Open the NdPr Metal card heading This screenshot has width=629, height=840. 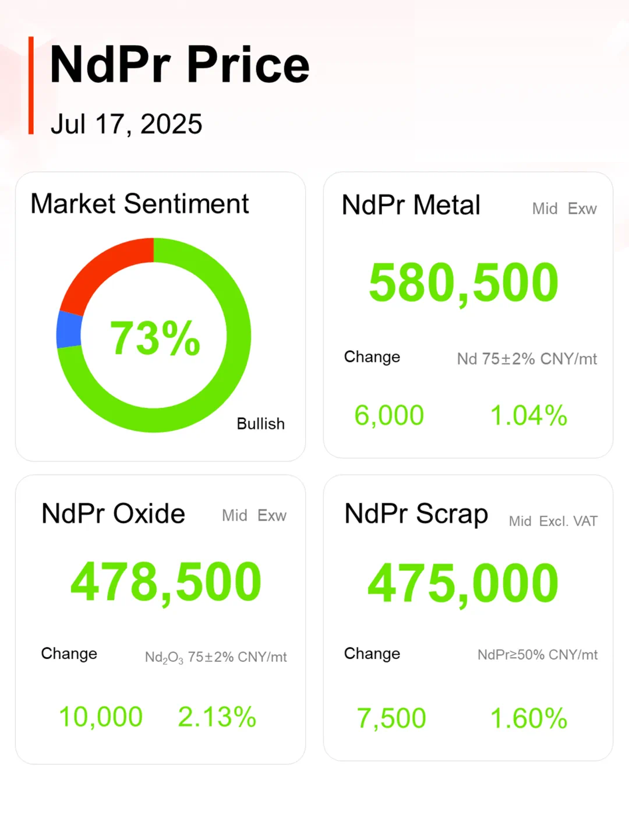411,205
